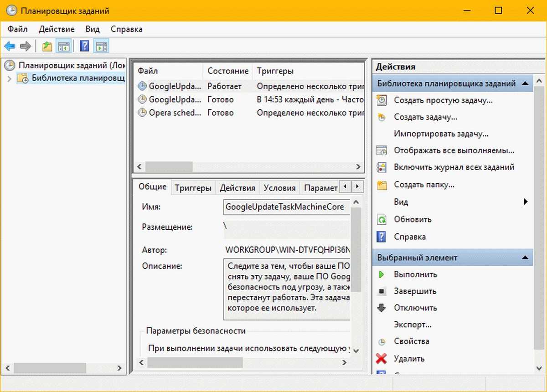Switch to the Параметры tab
Image resolution: width=547 pixels, height=392 pixels.
click(x=320, y=188)
